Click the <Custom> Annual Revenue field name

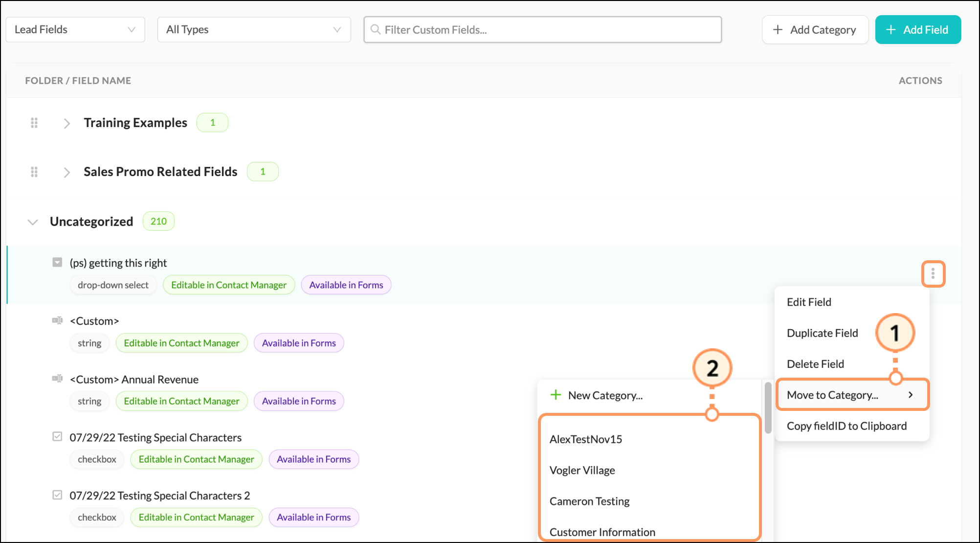134,379
